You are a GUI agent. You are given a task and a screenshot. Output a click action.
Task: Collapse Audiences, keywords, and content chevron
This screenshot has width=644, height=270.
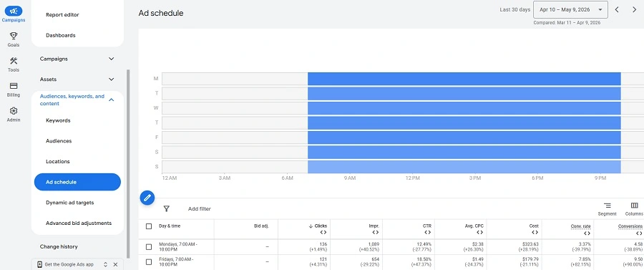point(112,100)
